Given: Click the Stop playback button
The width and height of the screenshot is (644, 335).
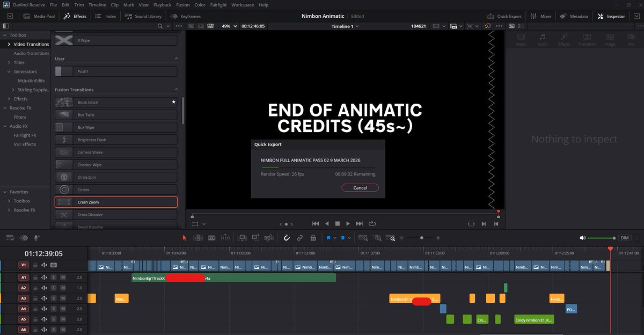Looking at the screenshot, I should click(338, 223).
